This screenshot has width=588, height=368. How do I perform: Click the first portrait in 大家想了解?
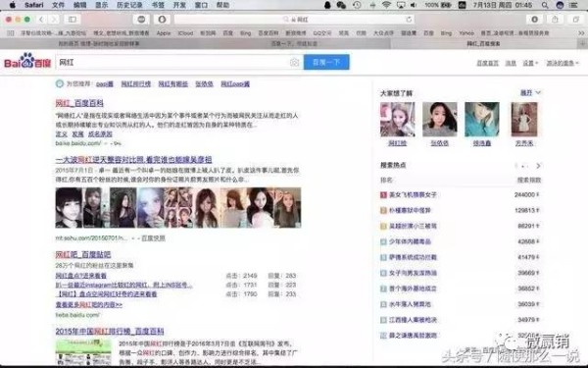coord(398,120)
